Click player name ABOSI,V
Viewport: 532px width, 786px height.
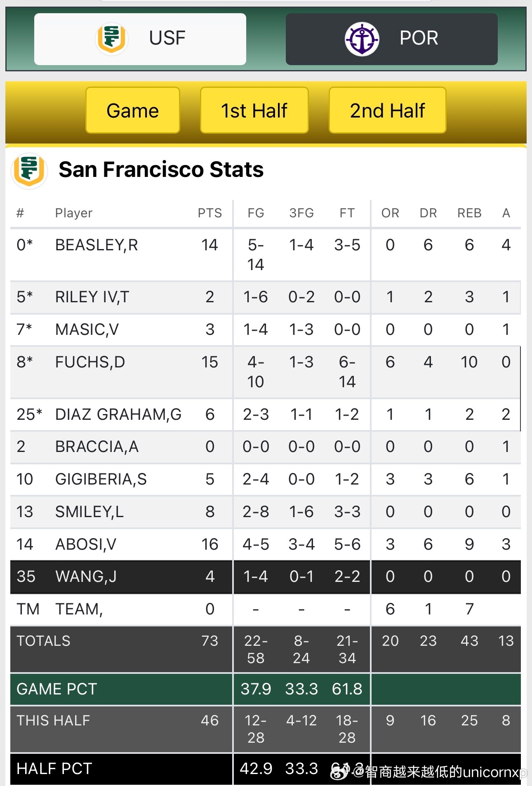[x=86, y=544]
